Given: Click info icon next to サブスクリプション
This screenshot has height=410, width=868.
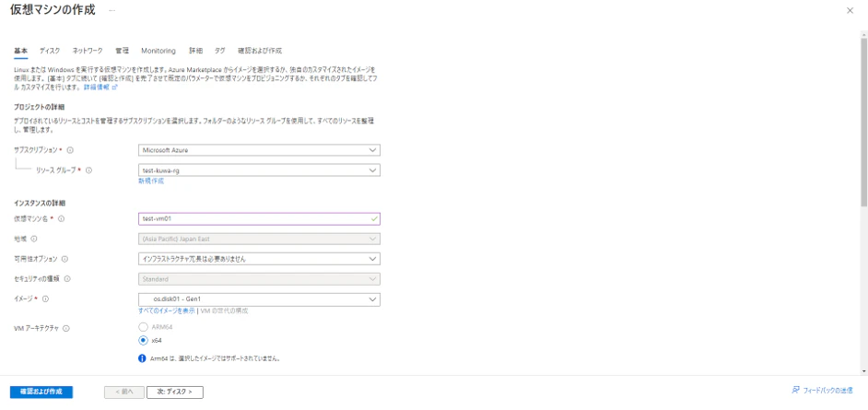Looking at the screenshot, I should (71, 150).
